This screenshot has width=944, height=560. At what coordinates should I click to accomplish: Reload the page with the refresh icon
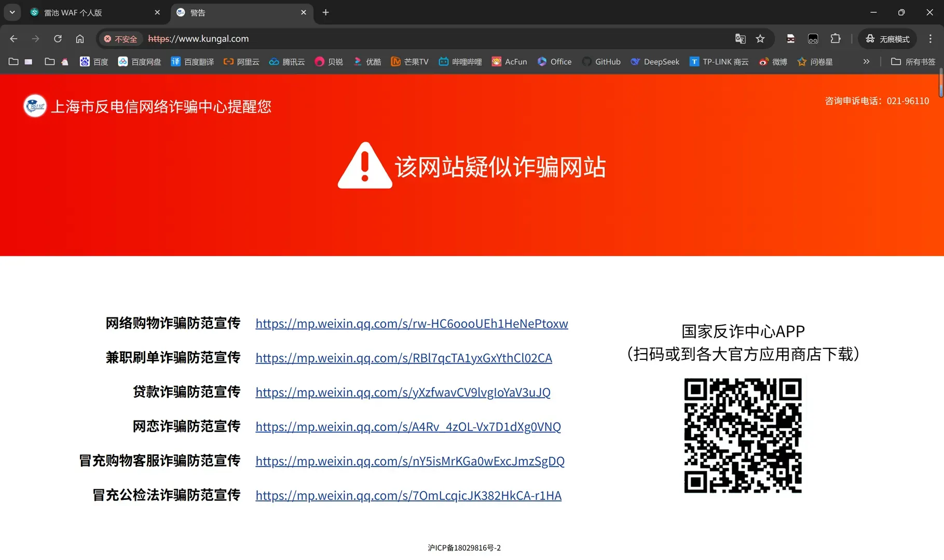pyautogui.click(x=58, y=39)
